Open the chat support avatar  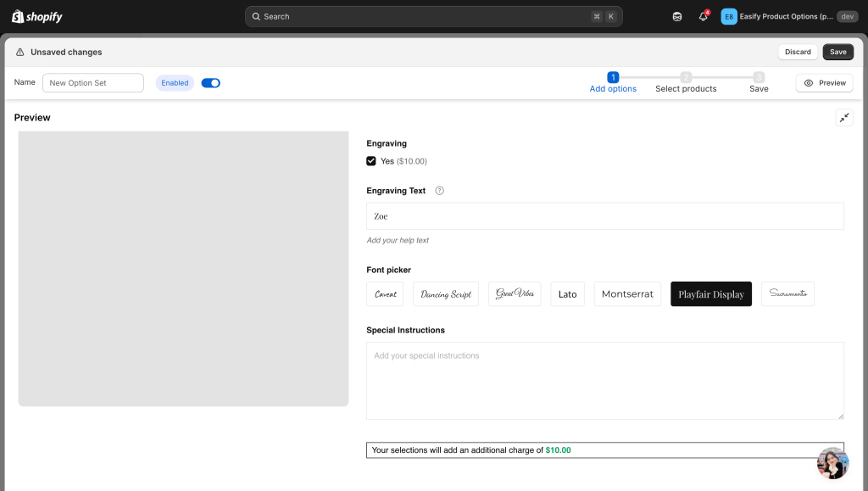(x=832, y=463)
